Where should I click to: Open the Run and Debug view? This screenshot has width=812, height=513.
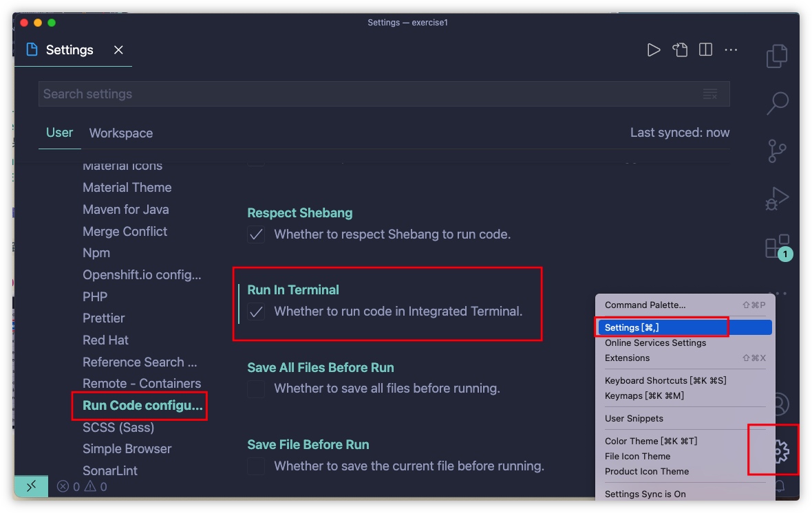coord(777,199)
